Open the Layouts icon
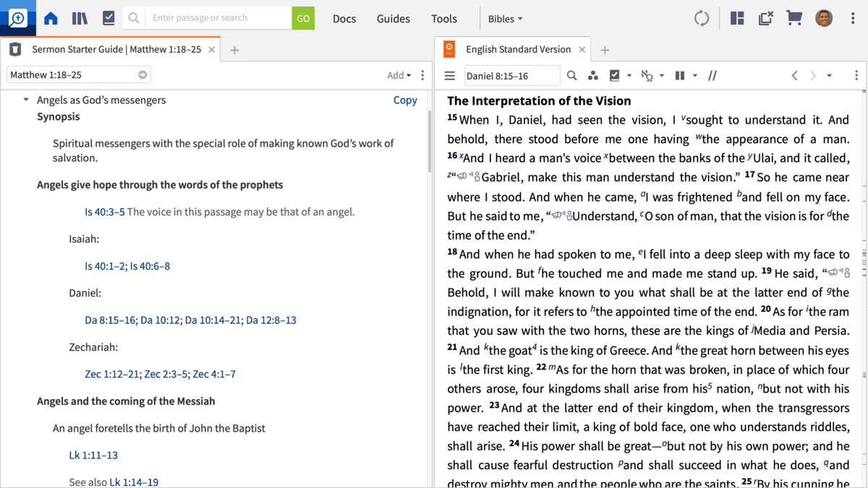This screenshot has width=868, height=488. 737,19
